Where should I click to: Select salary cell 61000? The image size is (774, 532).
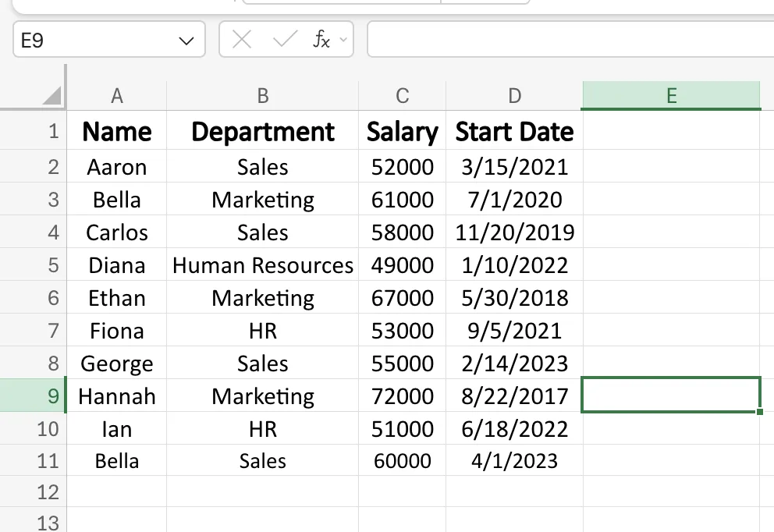point(403,200)
